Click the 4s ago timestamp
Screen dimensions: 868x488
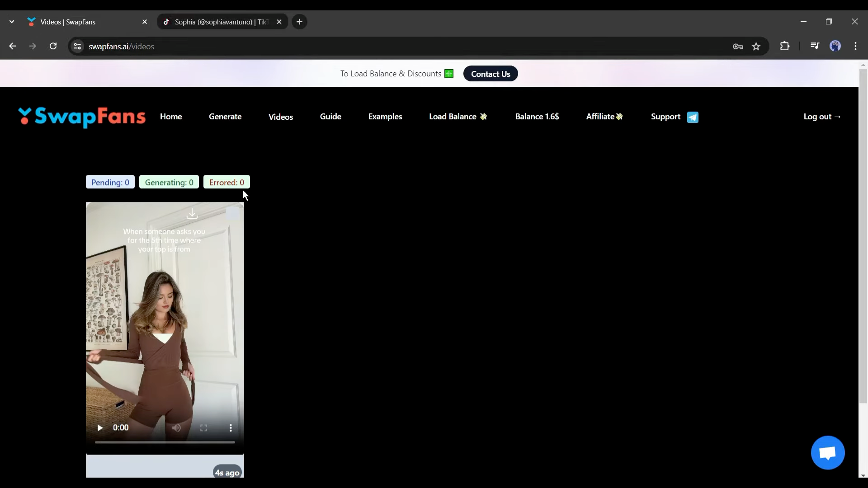tap(227, 473)
